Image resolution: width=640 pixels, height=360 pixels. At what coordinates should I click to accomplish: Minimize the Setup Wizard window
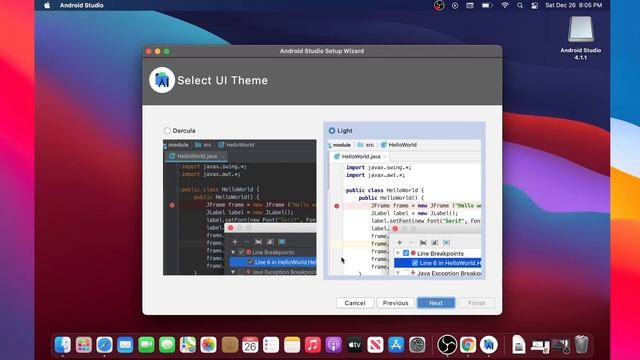tap(158, 51)
